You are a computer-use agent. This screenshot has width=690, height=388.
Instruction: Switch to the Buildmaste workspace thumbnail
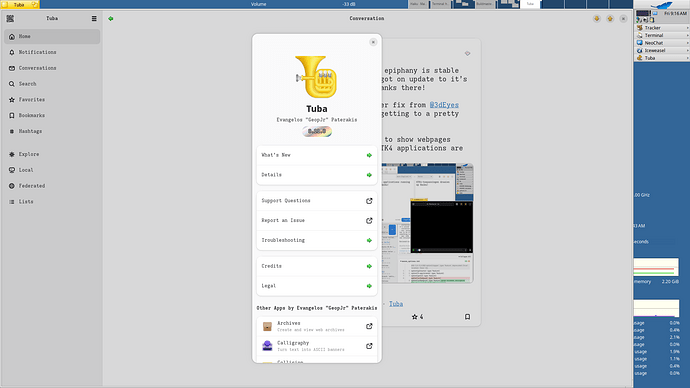pos(484,4)
